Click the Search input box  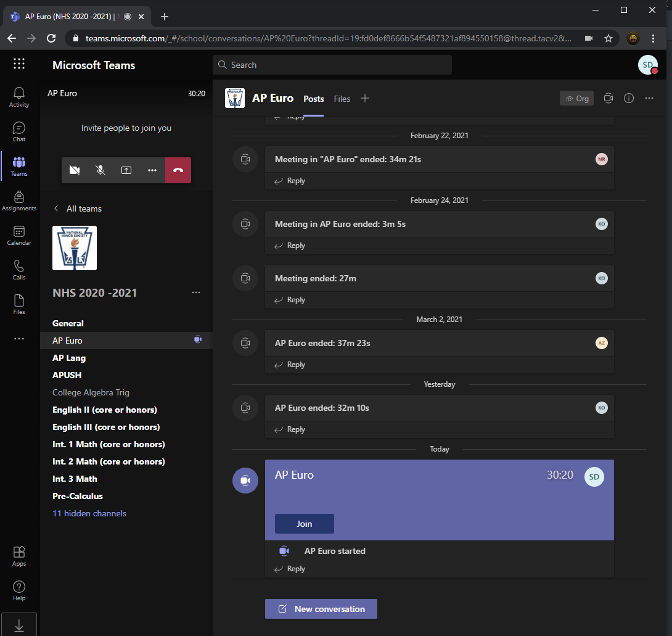click(x=333, y=65)
